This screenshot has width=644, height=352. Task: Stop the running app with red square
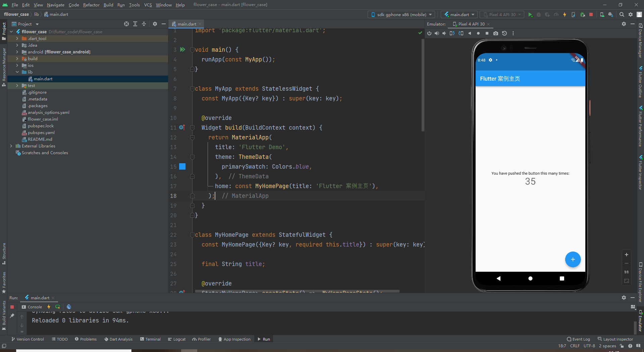tap(591, 14)
